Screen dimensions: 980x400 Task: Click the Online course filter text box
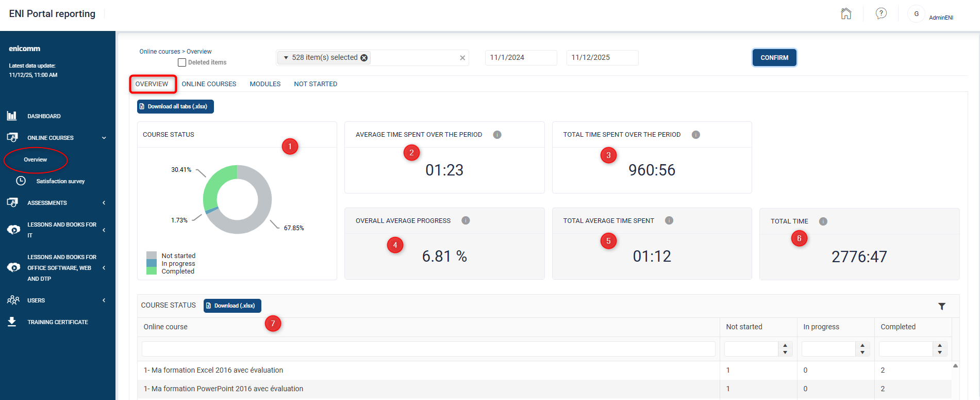428,349
